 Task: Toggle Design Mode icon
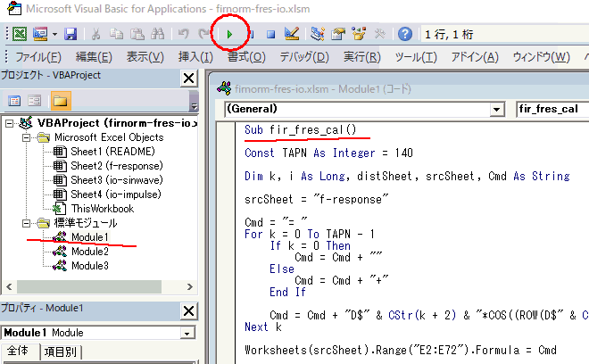click(292, 34)
